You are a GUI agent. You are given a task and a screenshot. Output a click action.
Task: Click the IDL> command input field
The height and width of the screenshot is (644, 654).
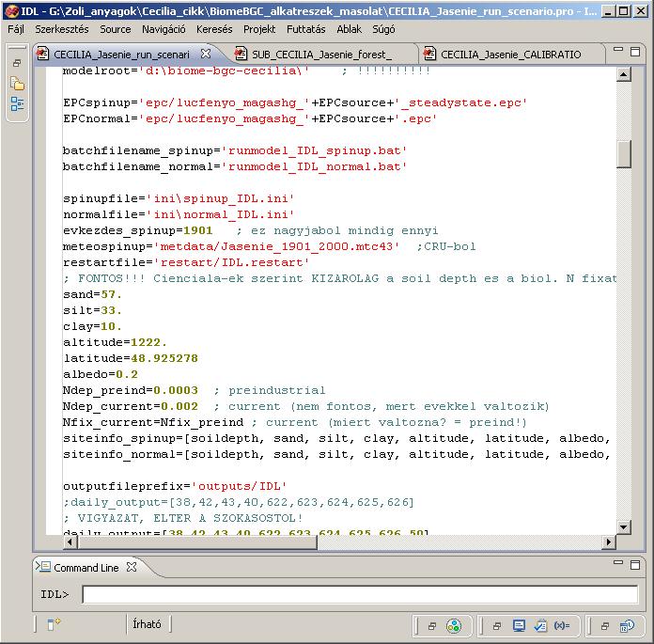click(360, 594)
